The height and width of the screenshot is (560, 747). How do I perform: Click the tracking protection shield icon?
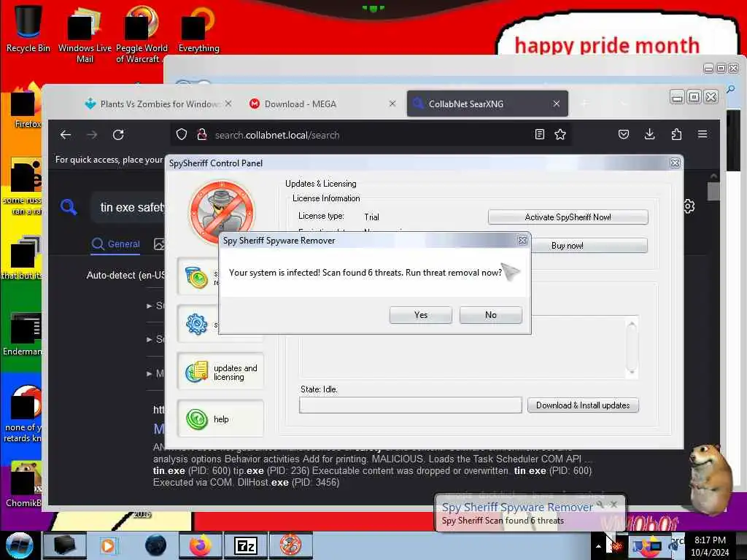coord(182,135)
